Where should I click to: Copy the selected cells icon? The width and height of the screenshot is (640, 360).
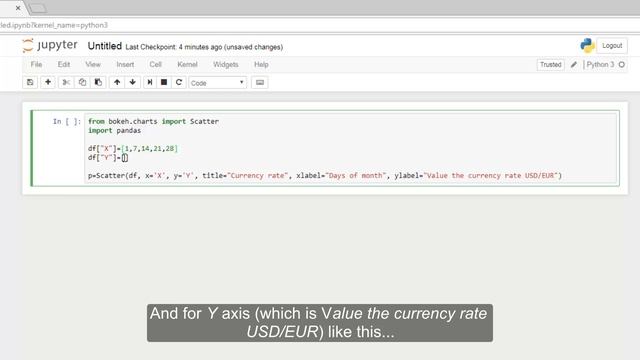(82, 82)
